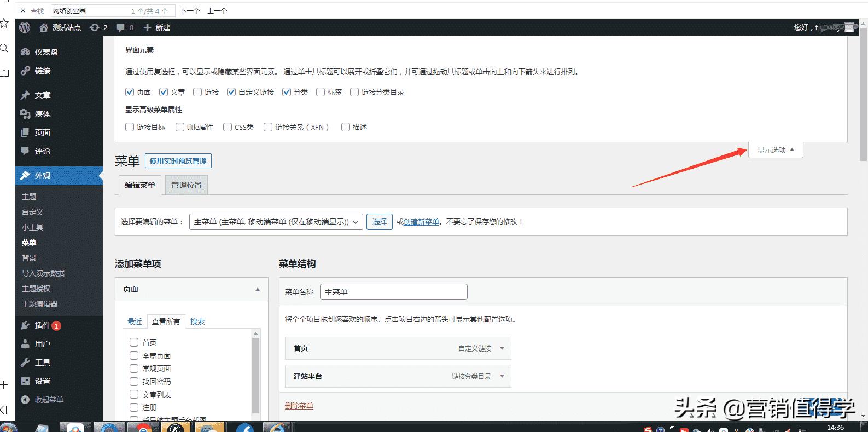Collapse the 显示选项 screen options panel
Image resolution: width=868 pixels, height=432 pixels.
(775, 150)
